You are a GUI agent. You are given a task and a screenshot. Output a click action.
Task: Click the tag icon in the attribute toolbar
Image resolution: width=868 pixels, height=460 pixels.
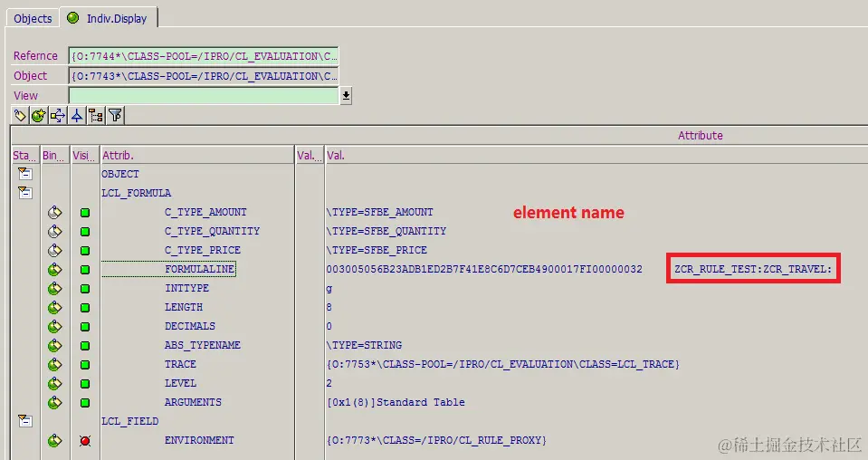coord(20,116)
